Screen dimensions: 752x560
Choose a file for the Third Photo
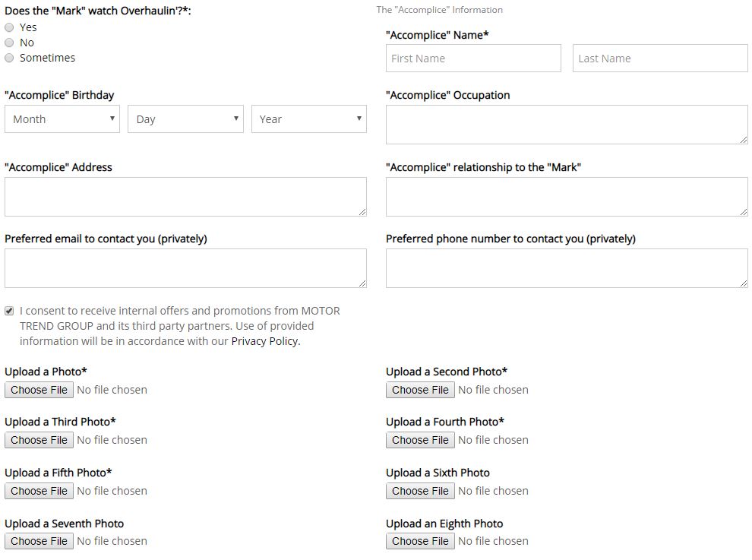[39, 440]
